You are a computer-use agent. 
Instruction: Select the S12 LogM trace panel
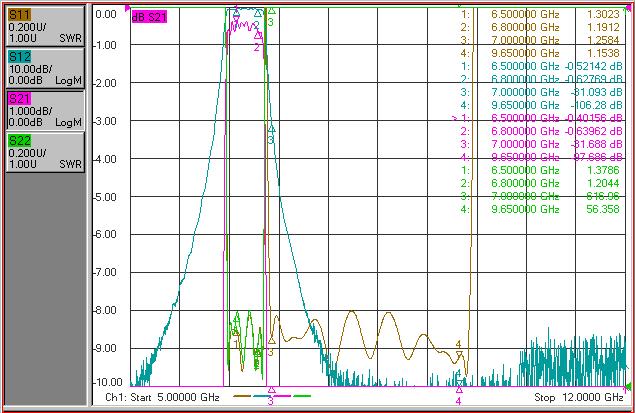coord(45,68)
